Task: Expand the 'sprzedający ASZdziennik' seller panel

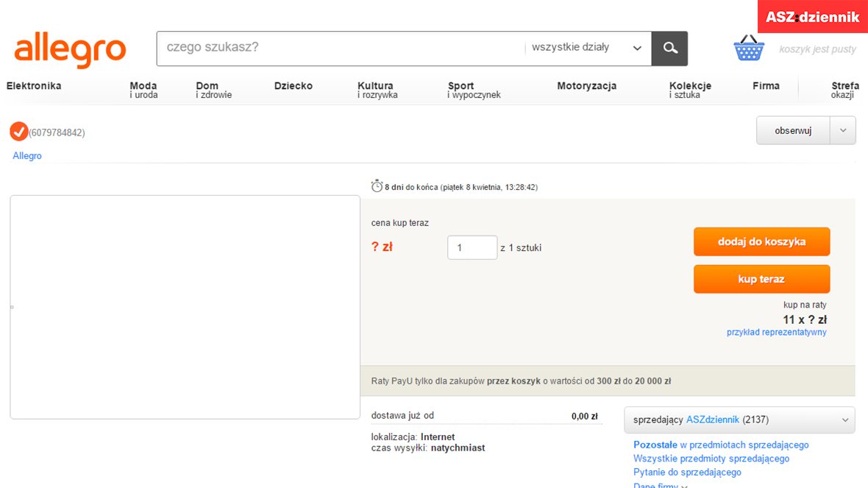Action: (739, 420)
